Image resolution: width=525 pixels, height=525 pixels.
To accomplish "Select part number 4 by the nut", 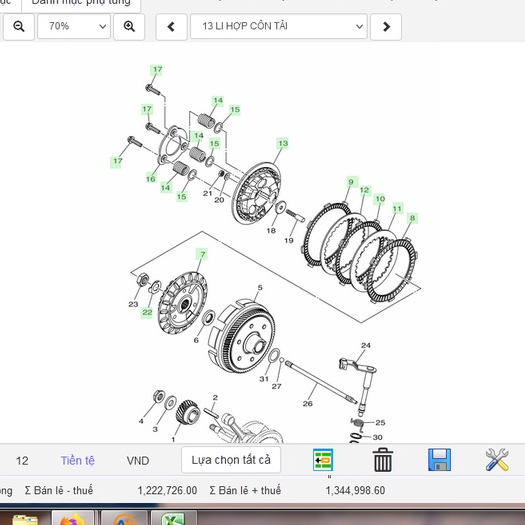I will pyautogui.click(x=141, y=421).
